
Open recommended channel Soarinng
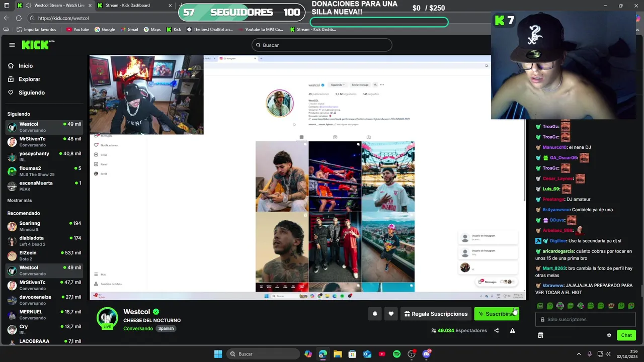(x=44, y=226)
